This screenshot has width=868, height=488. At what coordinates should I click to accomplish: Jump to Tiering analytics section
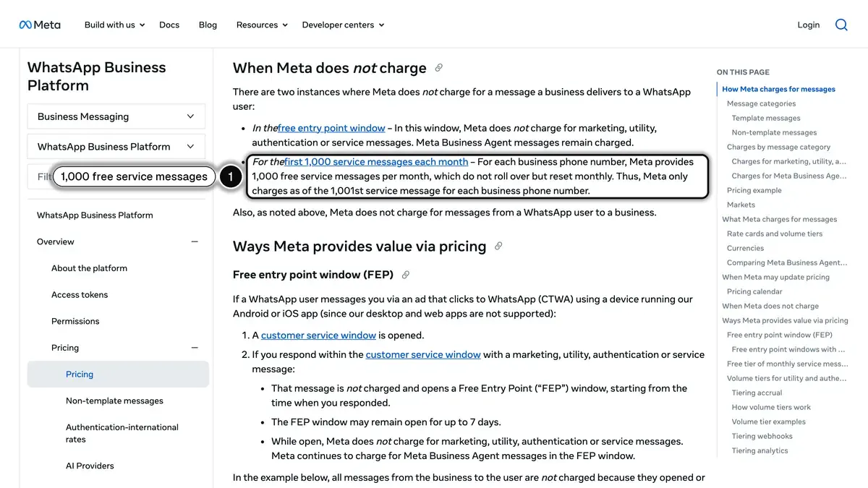759,450
